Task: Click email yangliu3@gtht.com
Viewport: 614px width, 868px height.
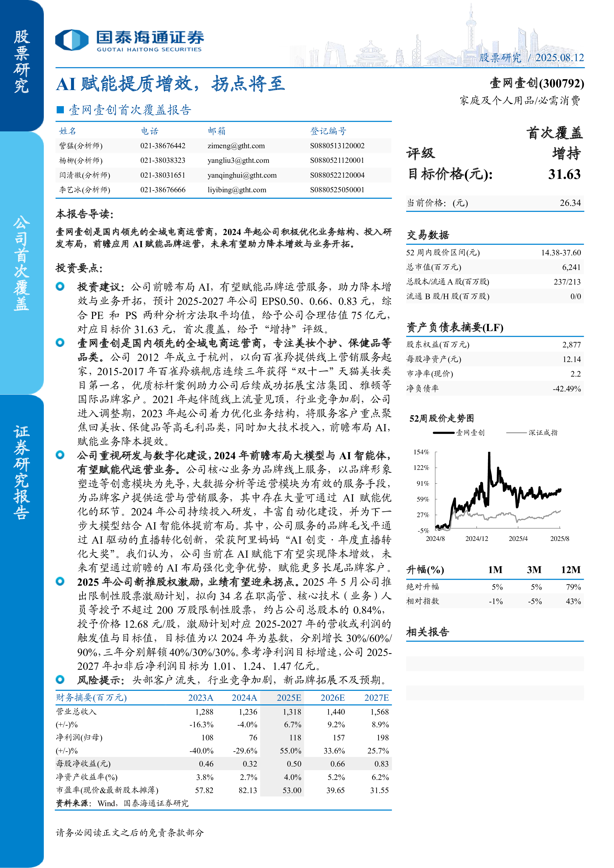Action: [x=238, y=160]
